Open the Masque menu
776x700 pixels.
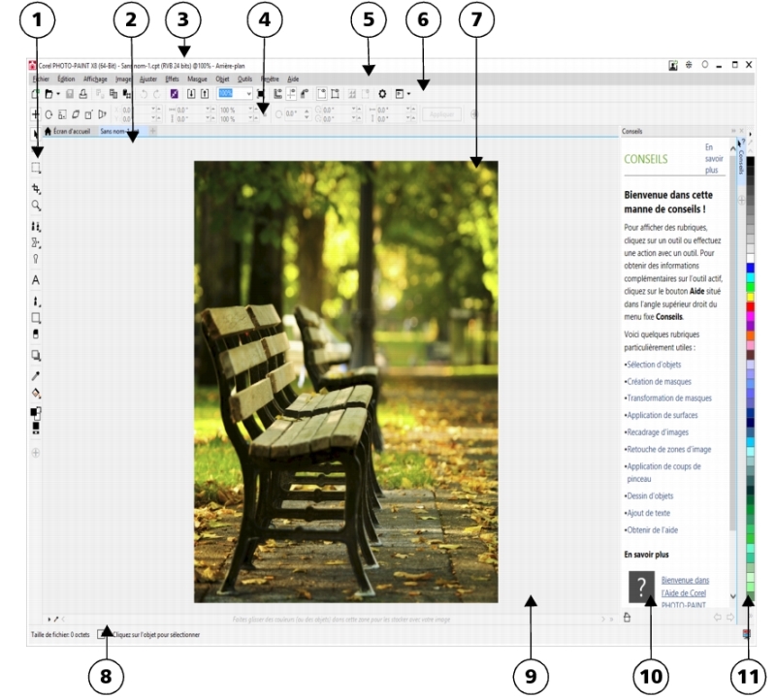coord(197,78)
